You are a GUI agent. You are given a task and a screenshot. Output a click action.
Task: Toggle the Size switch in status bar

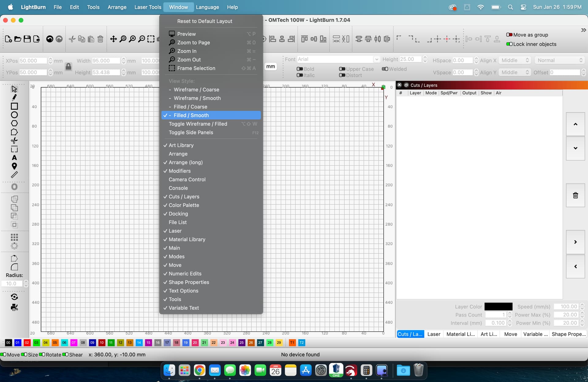(x=24, y=354)
